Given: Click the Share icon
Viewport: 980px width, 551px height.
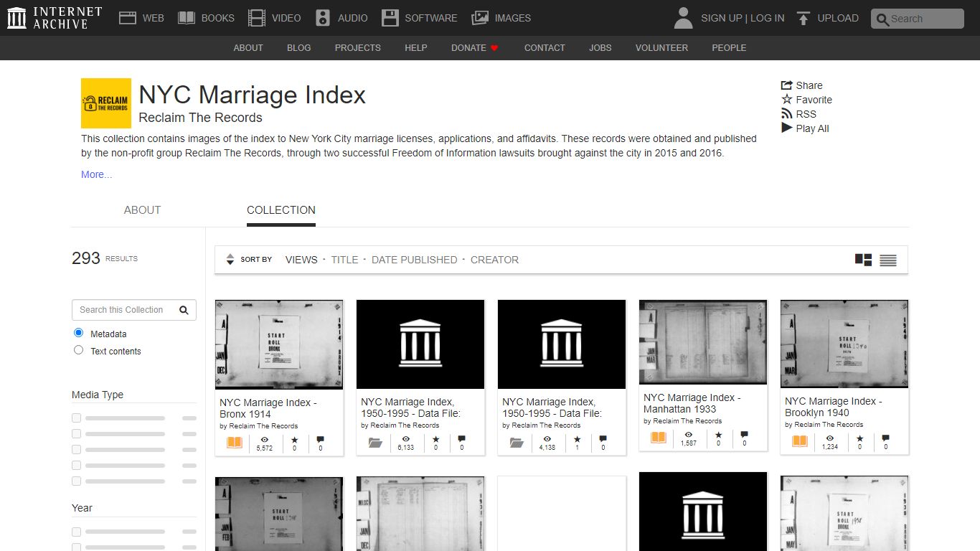Looking at the screenshot, I should [787, 85].
